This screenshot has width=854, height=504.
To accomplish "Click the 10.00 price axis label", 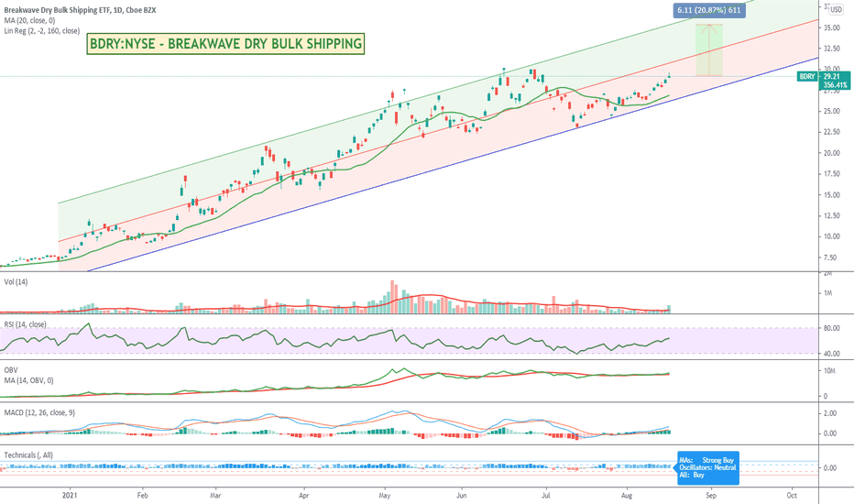I will [832, 236].
